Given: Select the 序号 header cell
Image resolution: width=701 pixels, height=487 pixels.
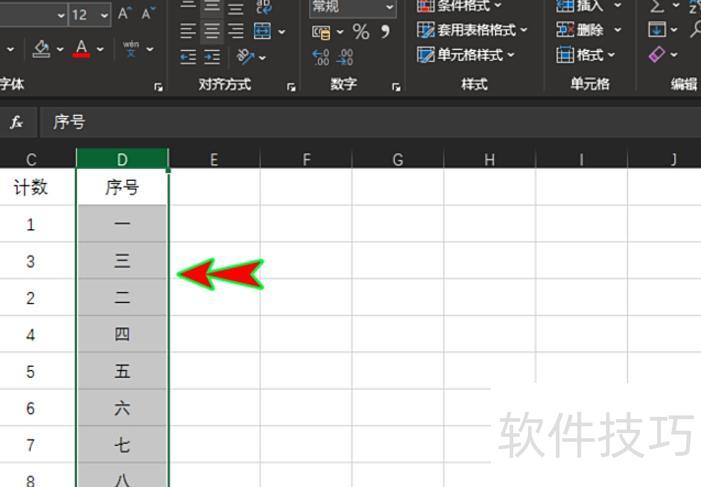Looking at the screenshot, I should pyautogui.click(x=122, y=187).
